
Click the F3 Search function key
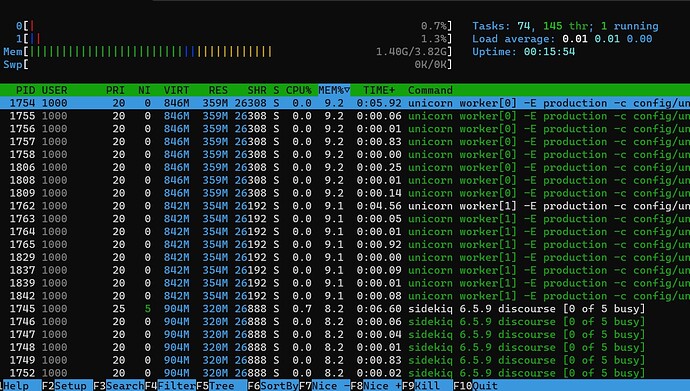(119, 386)
